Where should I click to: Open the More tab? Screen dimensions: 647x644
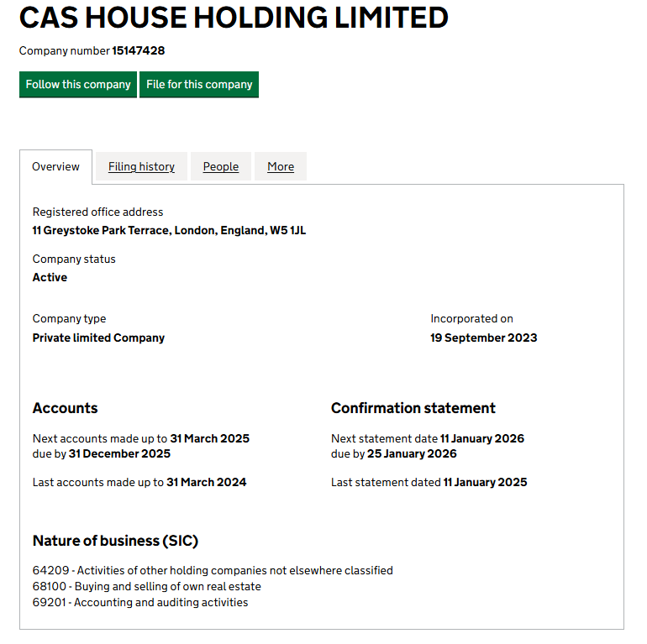281,166
